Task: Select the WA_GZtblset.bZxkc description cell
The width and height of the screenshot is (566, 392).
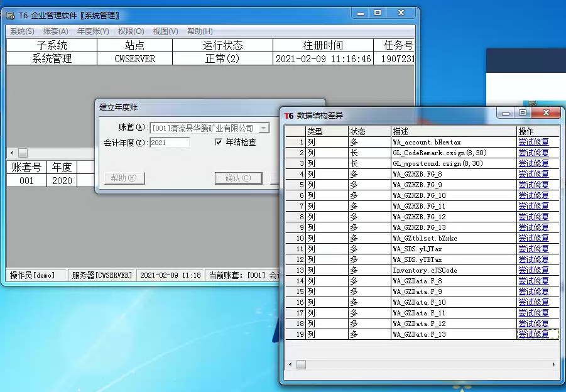Action: tap(454, 238)
